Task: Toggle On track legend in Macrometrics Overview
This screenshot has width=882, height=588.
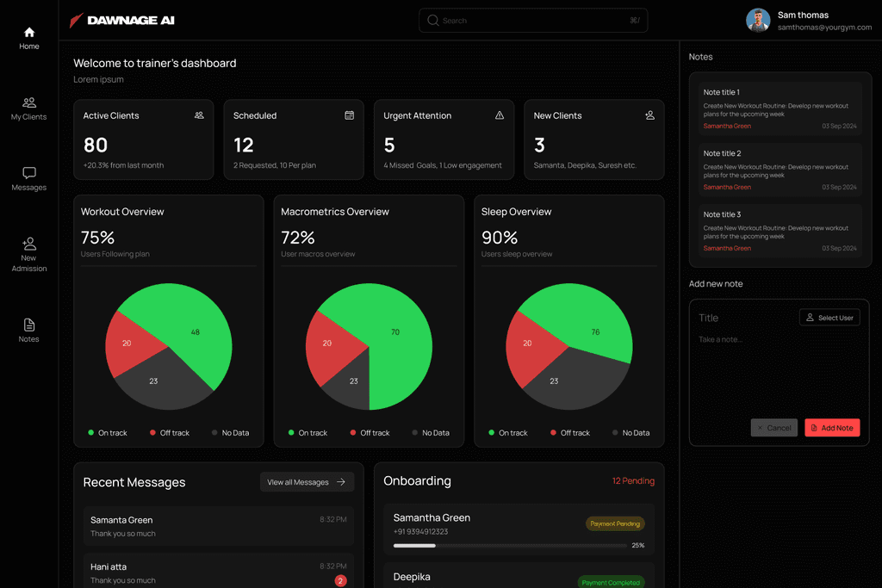Action: (x=307, y=433)
